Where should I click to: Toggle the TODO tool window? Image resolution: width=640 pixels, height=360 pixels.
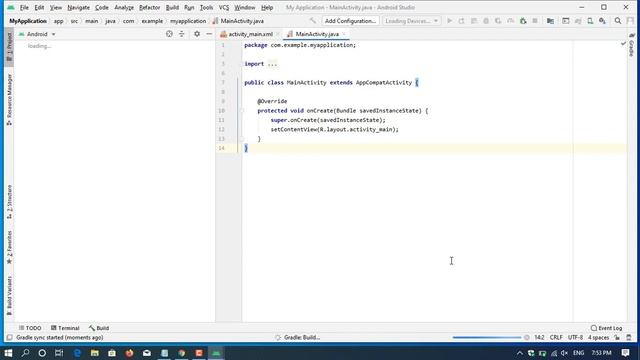tap(30, 328)
